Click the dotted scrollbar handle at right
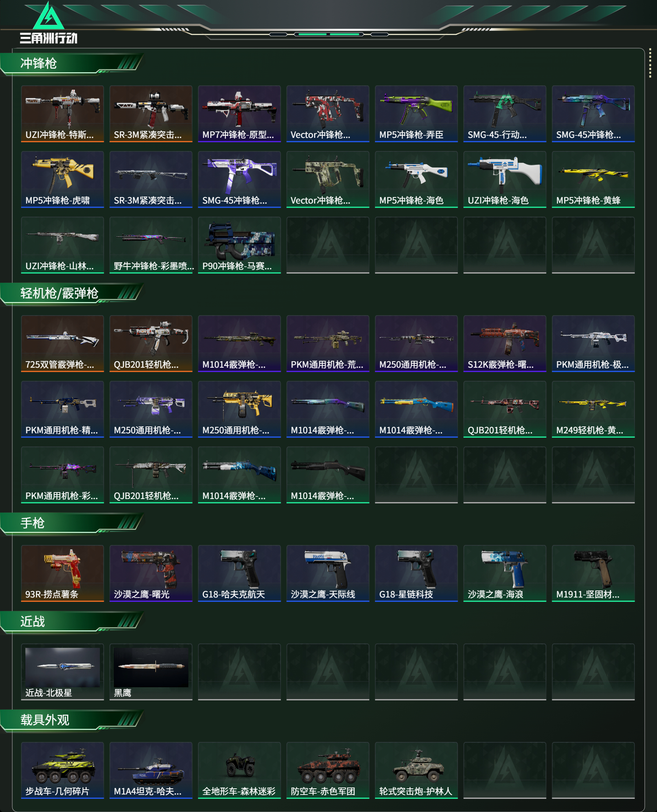657x812 pixels. tap(650, 64)
